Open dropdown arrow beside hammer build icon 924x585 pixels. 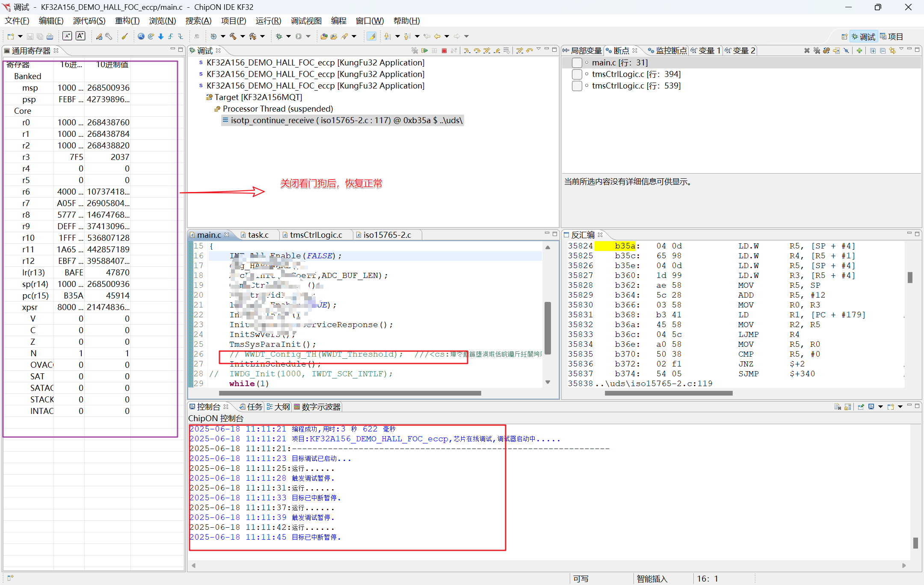[x=243, y=36]
